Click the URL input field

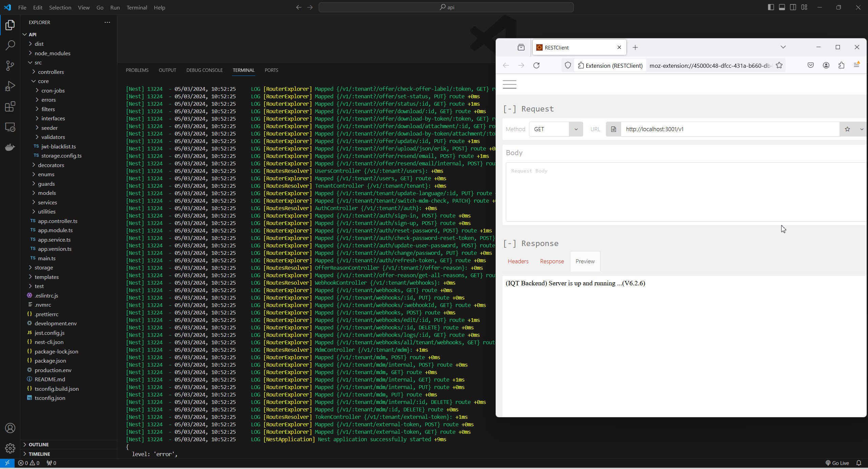coord(729,129)
